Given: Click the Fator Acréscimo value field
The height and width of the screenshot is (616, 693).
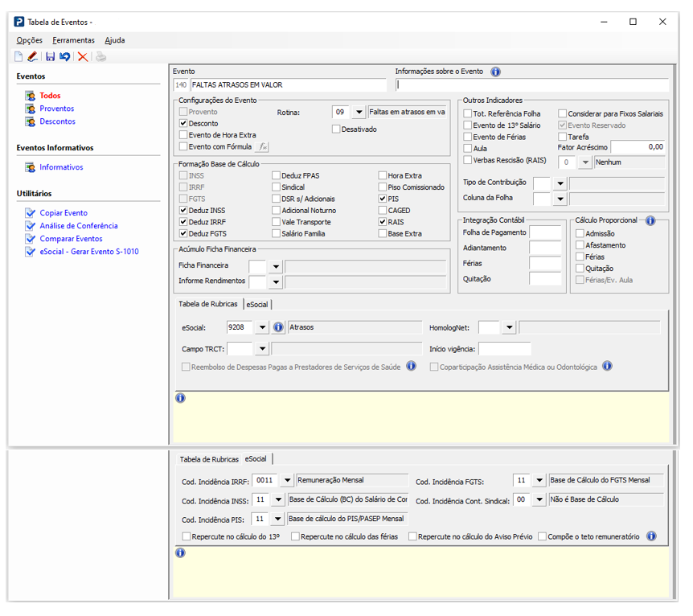Looking at the screenshot, I should [638, 147].
